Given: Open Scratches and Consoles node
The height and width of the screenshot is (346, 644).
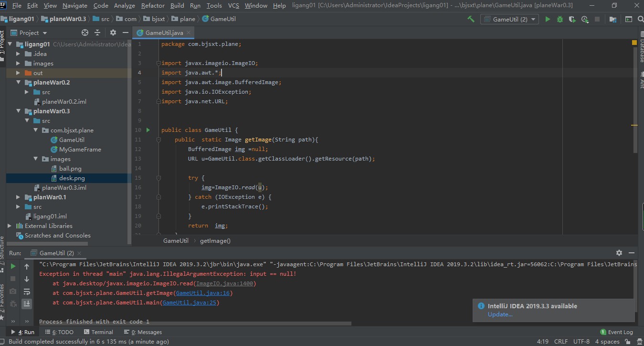Looking at the screenshot, I should pos(53,236).
